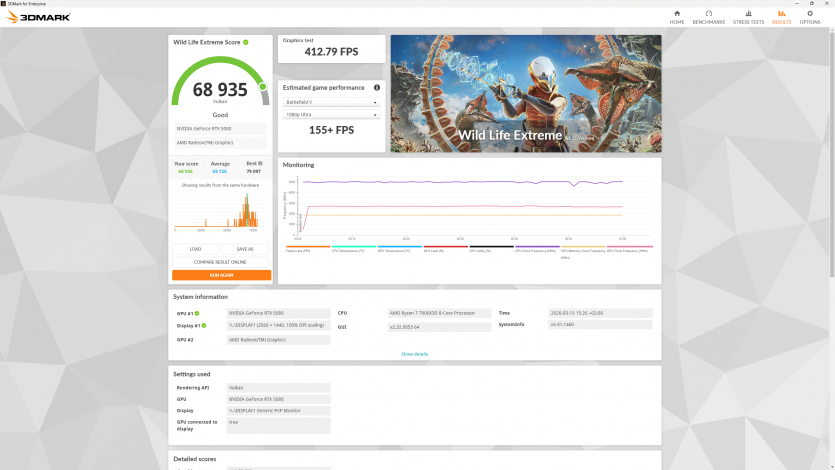Click the green score validation checkmark
The height and width of the screenshot is (470, 835).
tap(246, 42)
